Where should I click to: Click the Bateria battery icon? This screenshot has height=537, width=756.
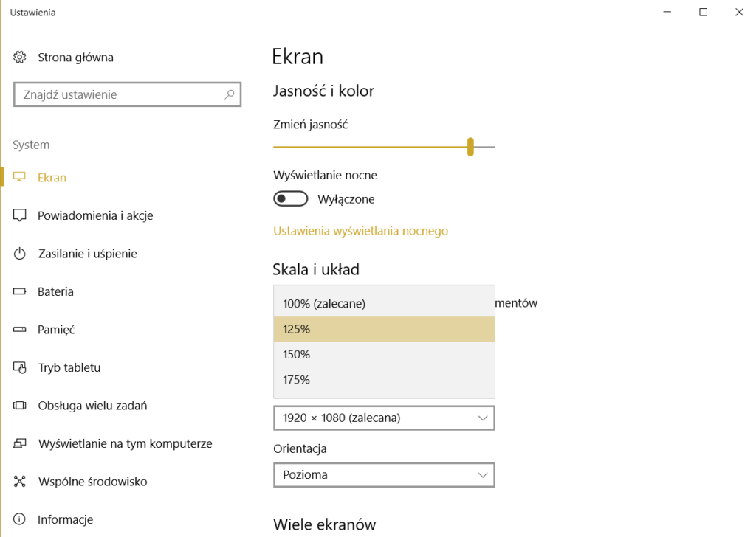tap(19, 291)
